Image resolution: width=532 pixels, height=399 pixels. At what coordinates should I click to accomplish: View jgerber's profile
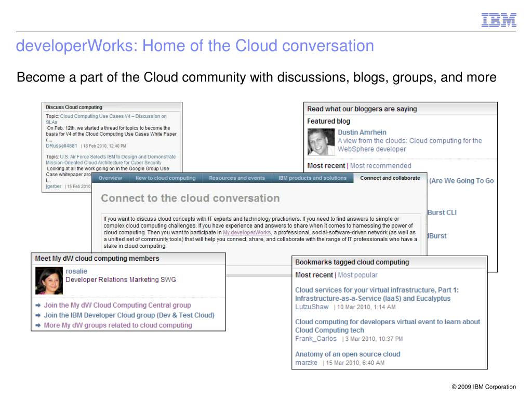coord(54,187)
